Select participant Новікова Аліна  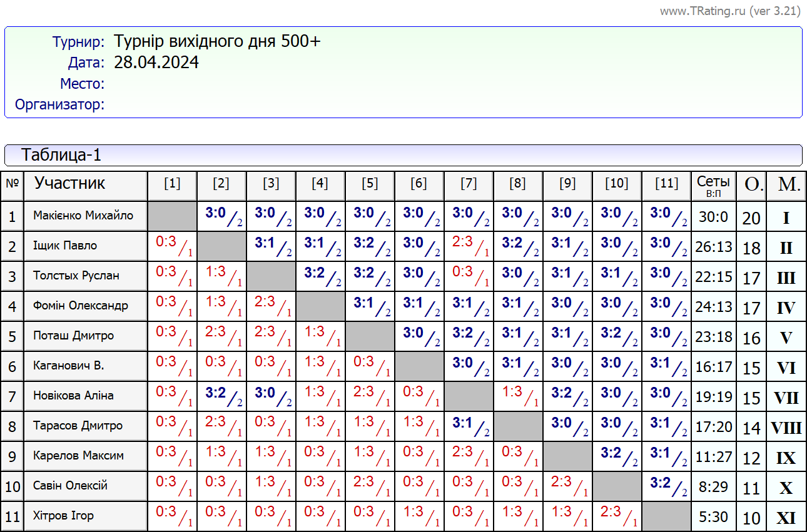pyautogui.click(x=73, y=396)
